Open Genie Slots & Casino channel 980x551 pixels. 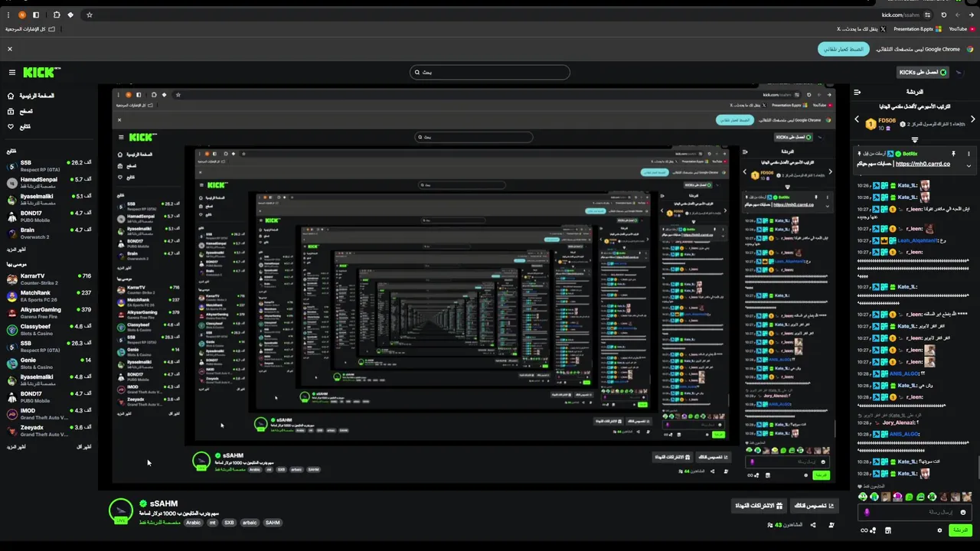tap(49, 364)
